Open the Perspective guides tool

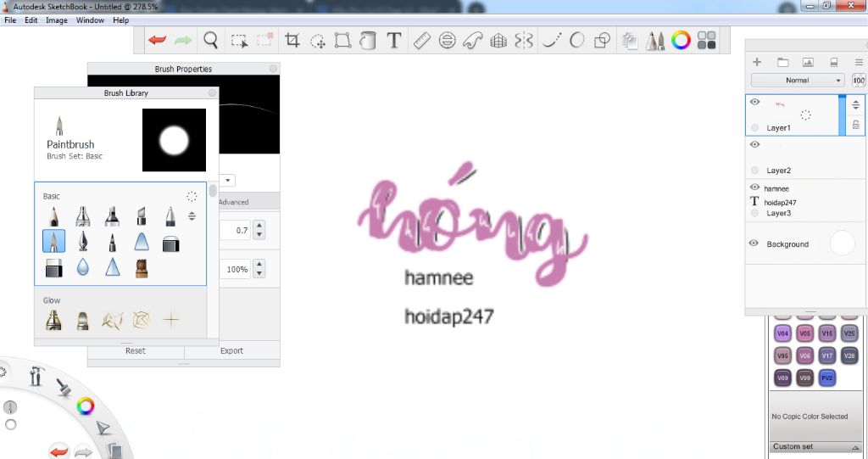498,40
